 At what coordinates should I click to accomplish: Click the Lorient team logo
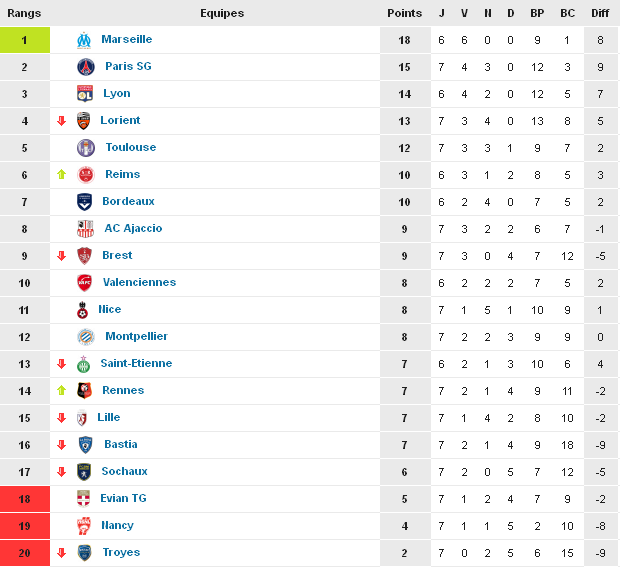click(x=84, y=121)
